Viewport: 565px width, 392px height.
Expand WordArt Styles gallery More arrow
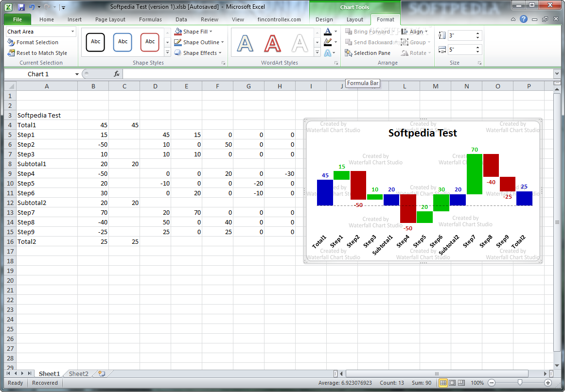tap(317, 52)
